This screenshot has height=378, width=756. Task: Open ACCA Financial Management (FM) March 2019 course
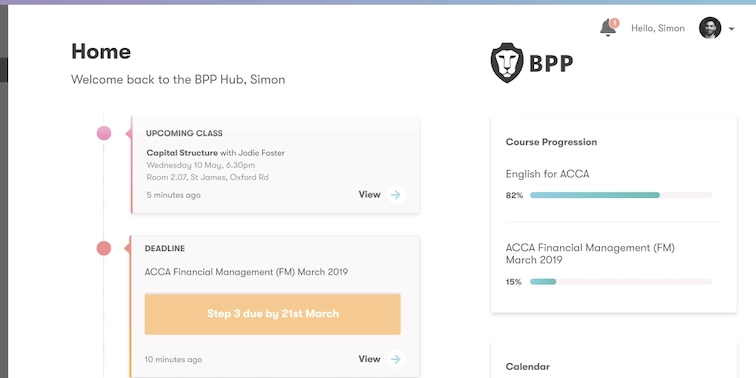point(590,254)
